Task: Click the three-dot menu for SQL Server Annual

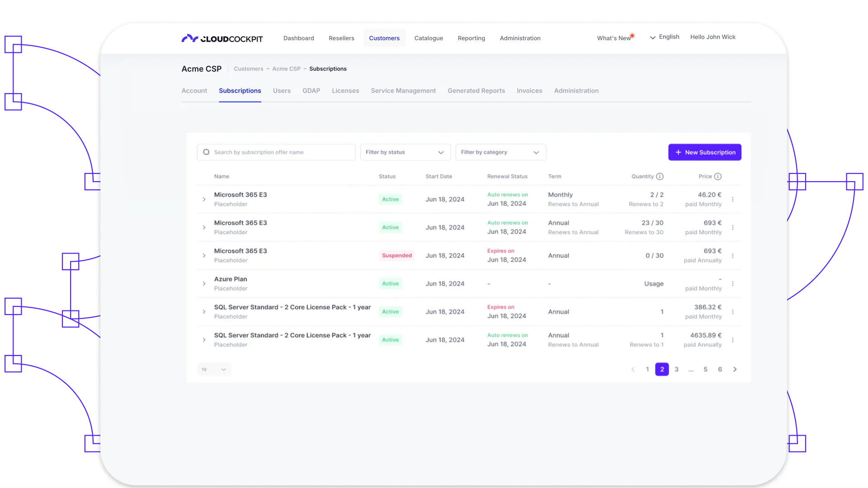Action: coord(733,340)
